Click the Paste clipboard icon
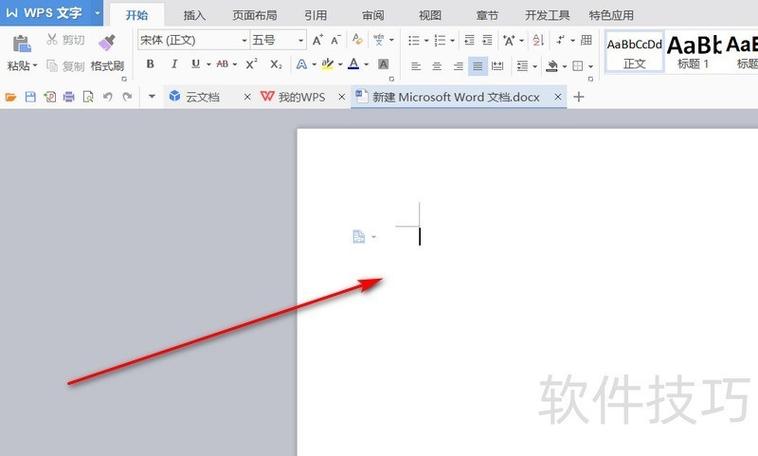Image resolution: width=758 pixels, height=456 pixels. tap(21, 44)
